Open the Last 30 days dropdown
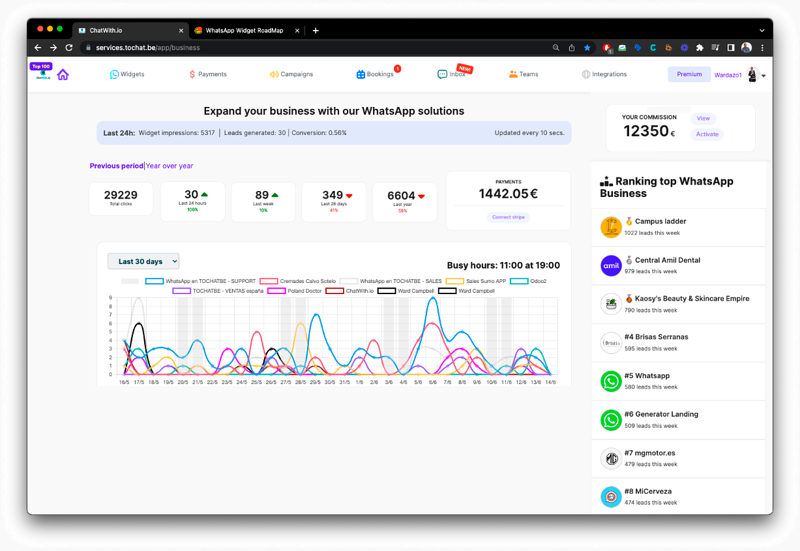 [143, 261]
